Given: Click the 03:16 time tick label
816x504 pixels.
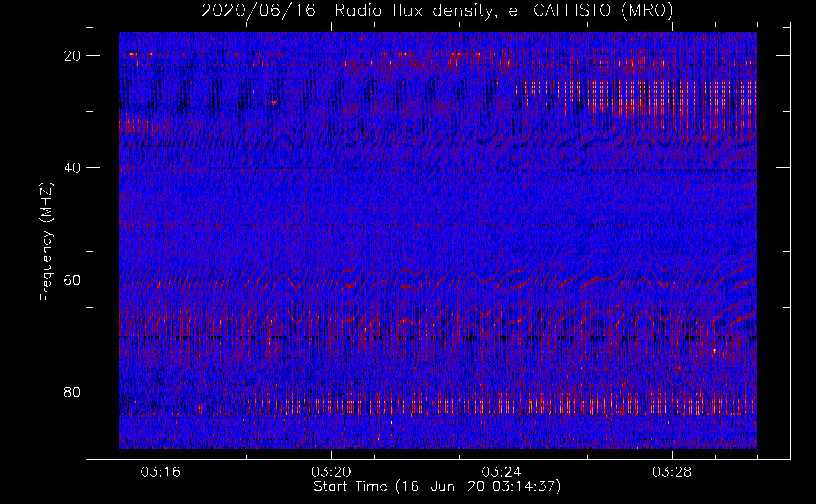Looking at the screenshot, I should (161, 472).
